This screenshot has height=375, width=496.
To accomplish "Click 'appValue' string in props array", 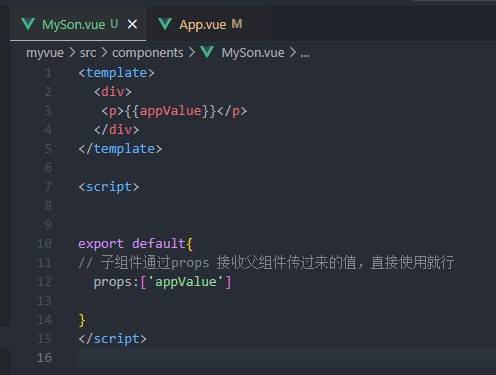I will 185,282.
